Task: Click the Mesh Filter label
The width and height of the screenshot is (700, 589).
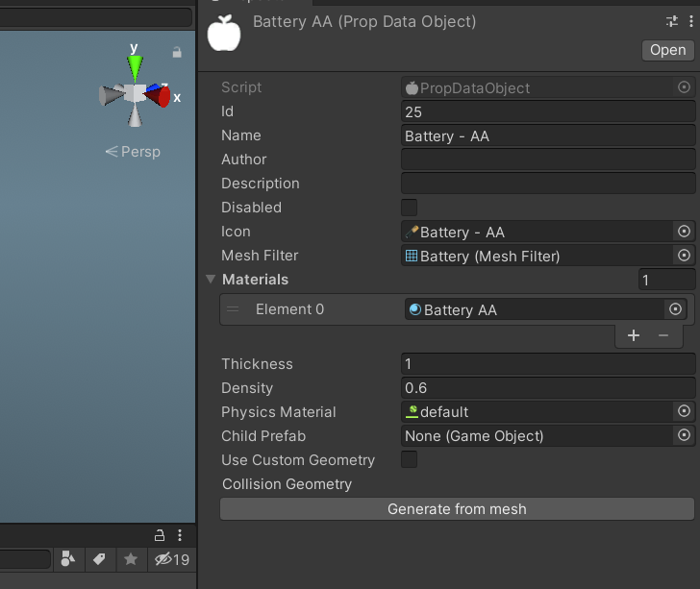Action: point(260,256)
